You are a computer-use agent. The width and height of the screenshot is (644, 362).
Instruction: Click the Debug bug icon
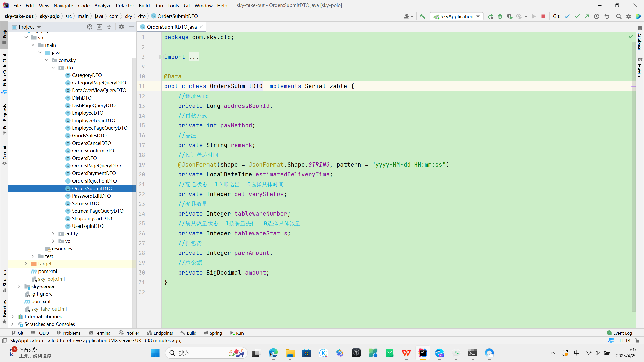(500, 16)
